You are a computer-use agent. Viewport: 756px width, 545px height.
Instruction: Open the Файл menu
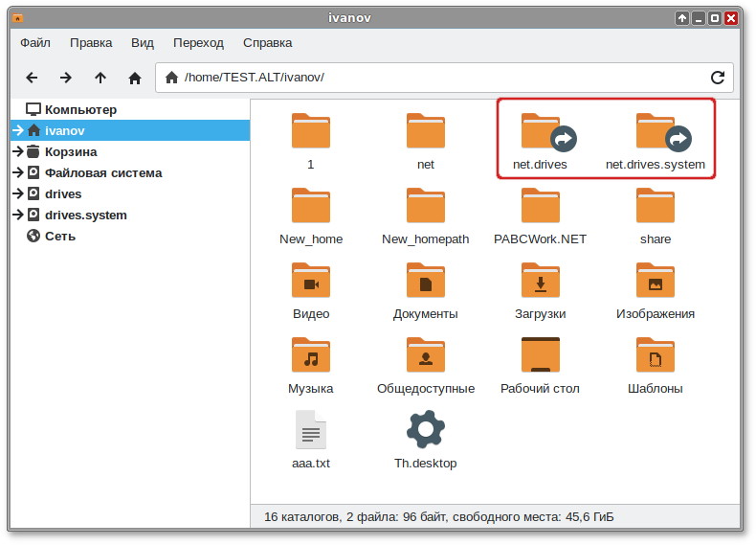35,43
